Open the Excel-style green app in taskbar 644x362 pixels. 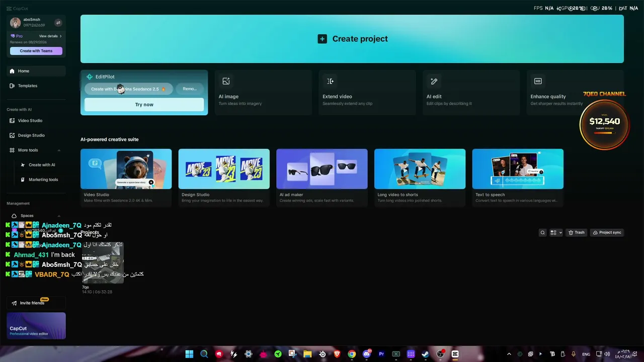tap(396, 354)
